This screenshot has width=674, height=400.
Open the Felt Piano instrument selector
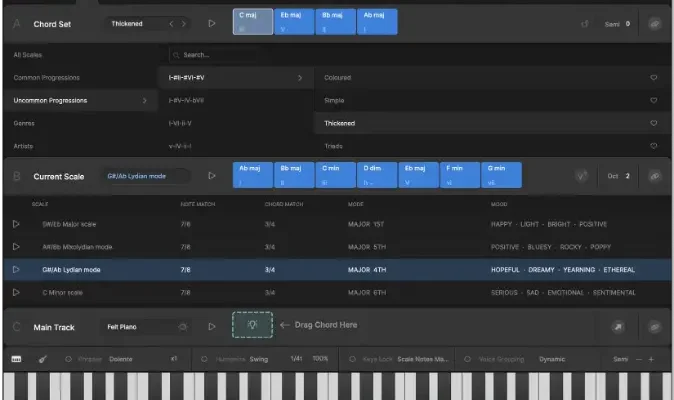(x=146, y=326)
